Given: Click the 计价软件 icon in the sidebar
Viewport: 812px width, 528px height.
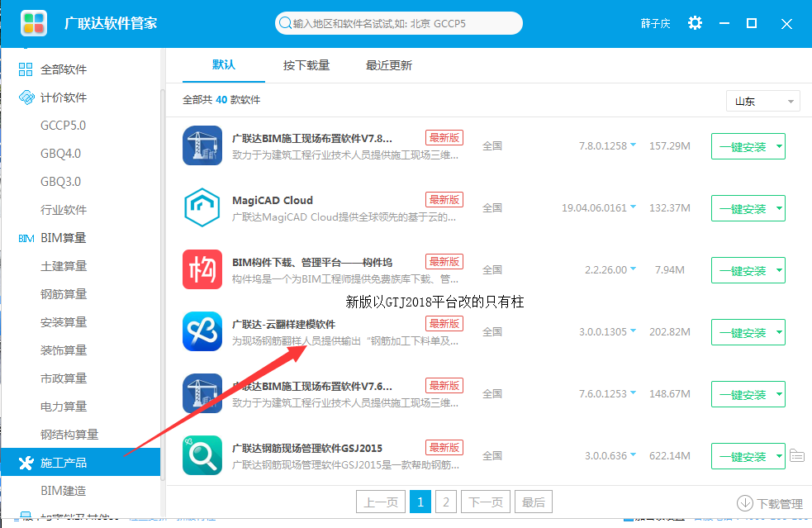Looking at the screenshot, I should [x=26, y=98].
